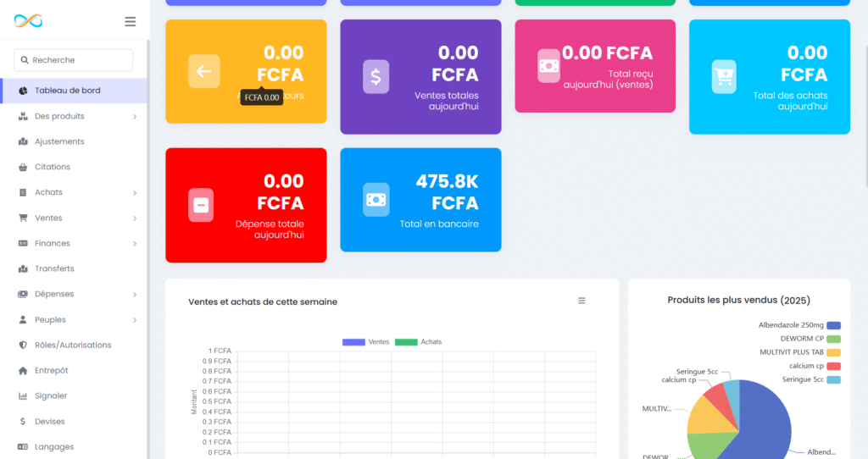Click Total reçu aujourd'hui (ventes) label

click(609, 79)
